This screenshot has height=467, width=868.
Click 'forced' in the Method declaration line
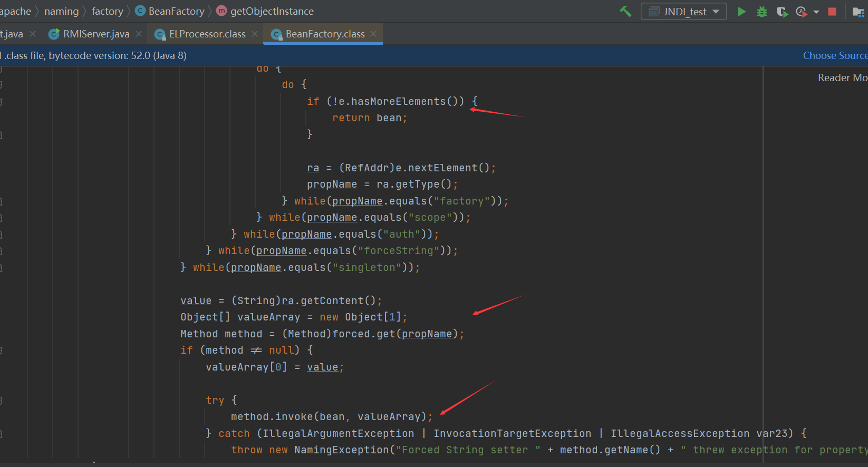351,334
